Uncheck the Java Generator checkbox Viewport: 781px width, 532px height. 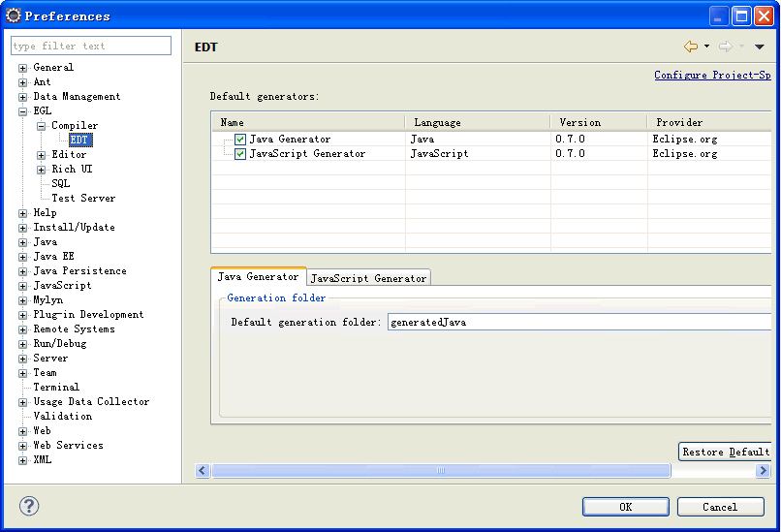click(x=240, y=139)
